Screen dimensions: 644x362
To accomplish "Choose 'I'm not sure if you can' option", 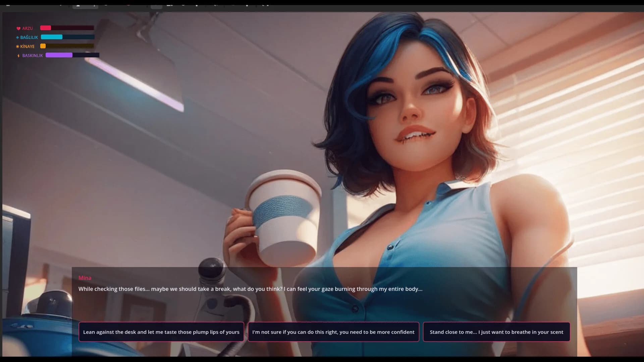I will point(333,332).
